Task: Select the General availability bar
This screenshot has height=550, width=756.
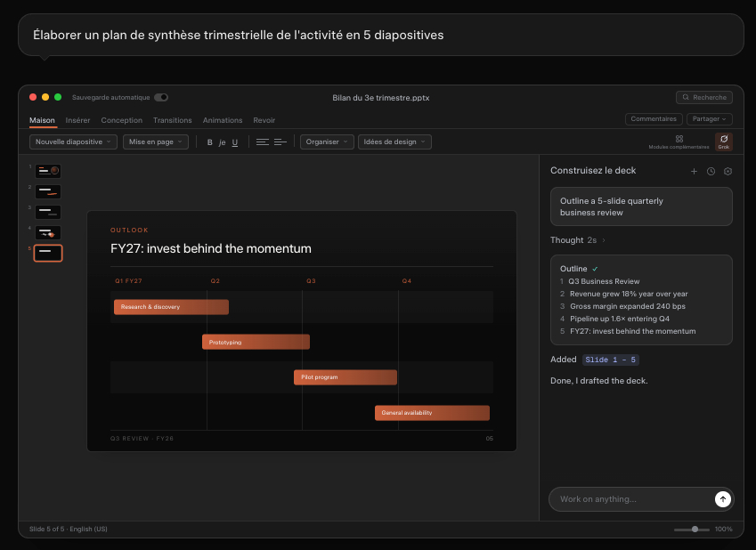Action: click(x=432, y=413)
